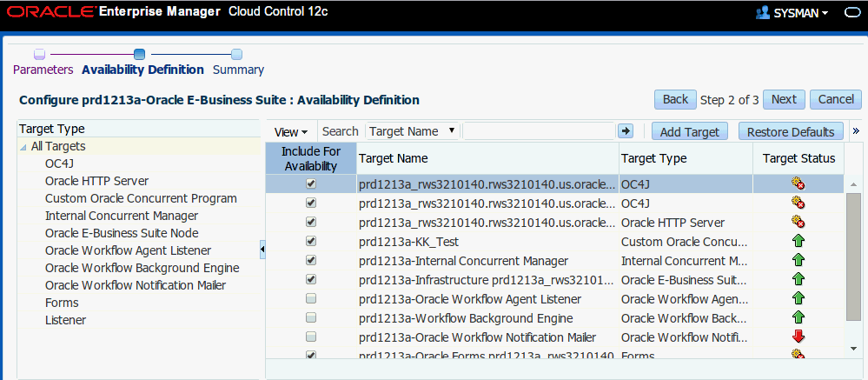Click the search go arrow icon
The width and height of the screenshot is (868, 380).
click(x=625, y=131)
